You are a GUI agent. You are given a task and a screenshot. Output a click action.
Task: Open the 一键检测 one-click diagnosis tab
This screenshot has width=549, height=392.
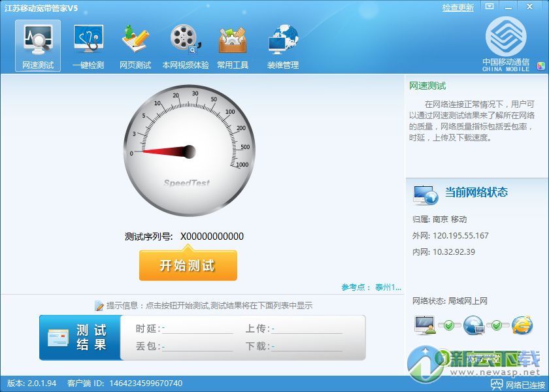[x=88, y=46]
